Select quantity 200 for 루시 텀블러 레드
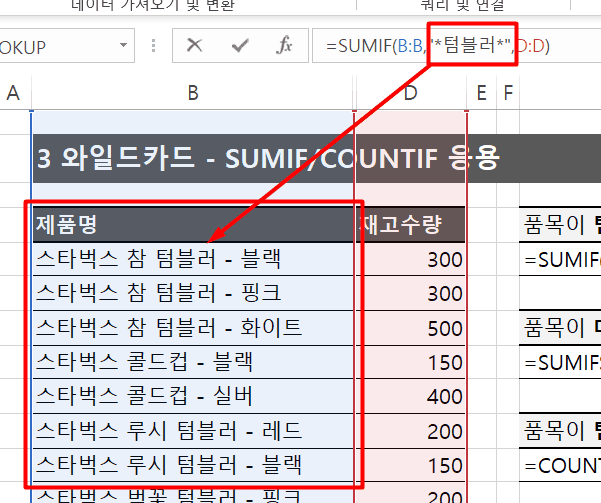 coord(411,431)
